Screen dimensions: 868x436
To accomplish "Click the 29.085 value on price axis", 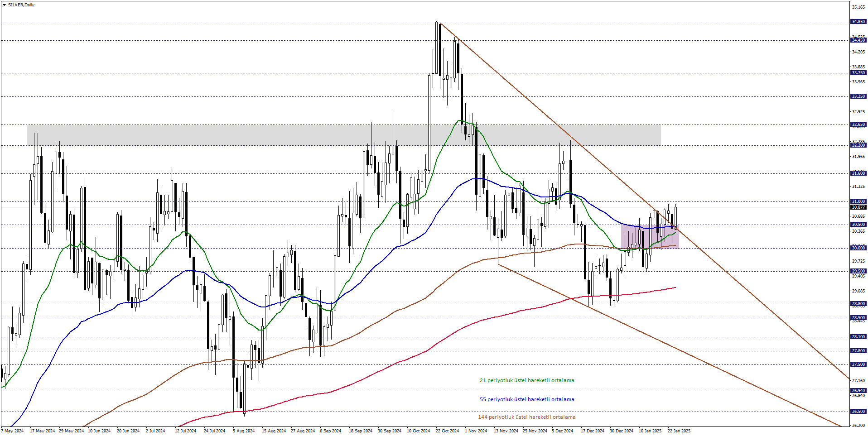I will coord(858,291).
